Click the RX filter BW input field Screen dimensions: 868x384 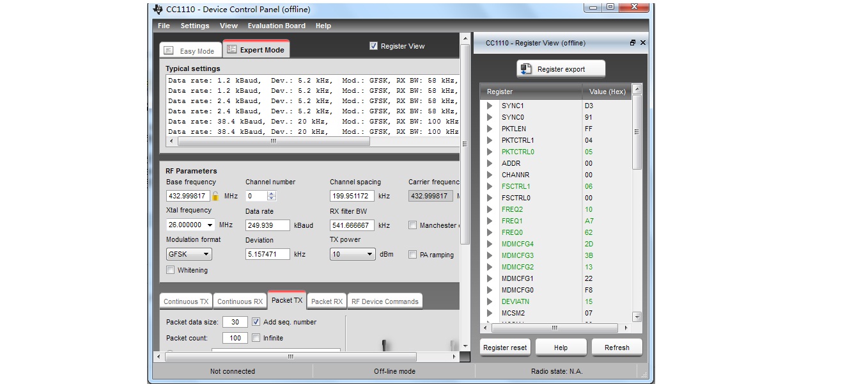[352, 225]
